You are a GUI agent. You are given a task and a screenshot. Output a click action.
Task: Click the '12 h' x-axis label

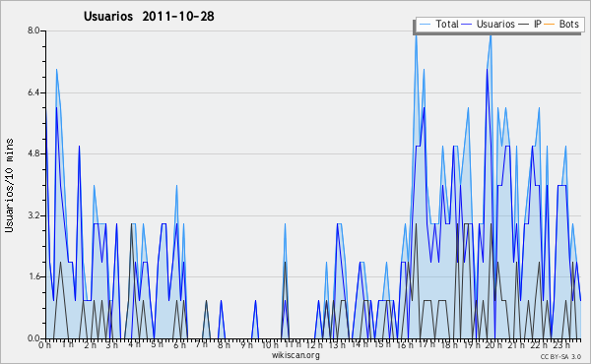(315, 344)
